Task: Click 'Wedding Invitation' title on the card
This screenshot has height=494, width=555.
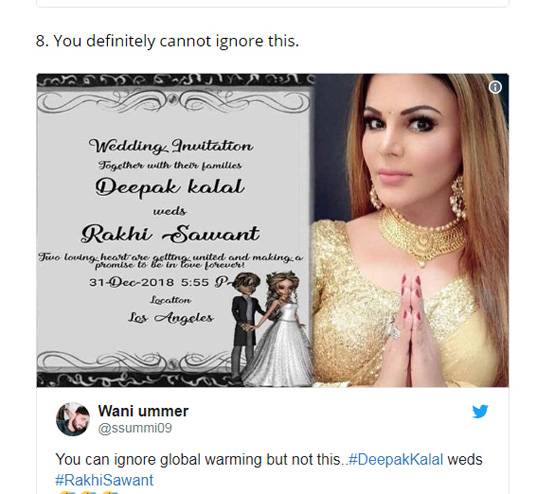Action: [x=171, y=146]
